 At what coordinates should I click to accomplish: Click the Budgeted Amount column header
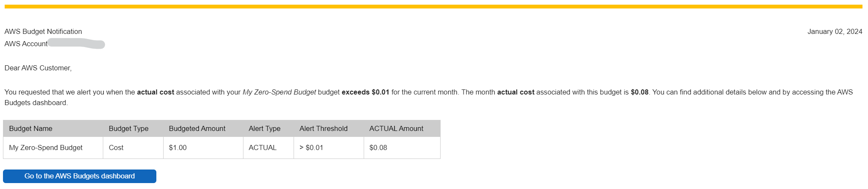(197, 129)
